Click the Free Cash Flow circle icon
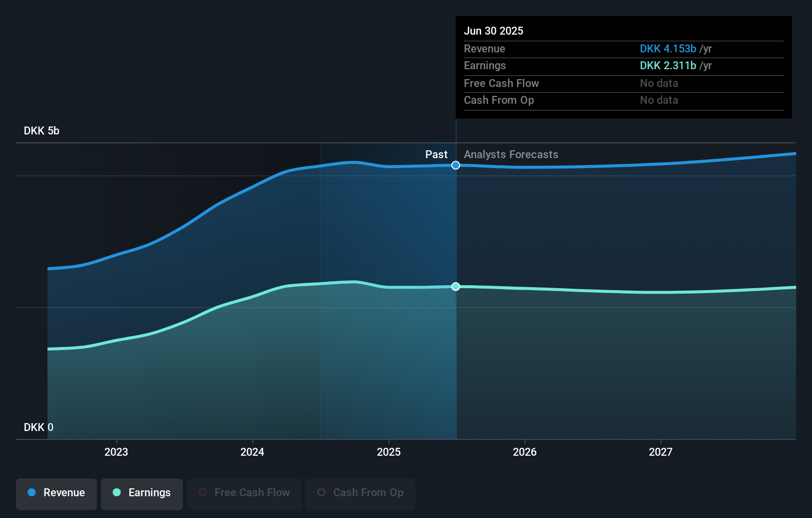The width and height of the screenshot is (812, 518). click(x=203, y=492)
